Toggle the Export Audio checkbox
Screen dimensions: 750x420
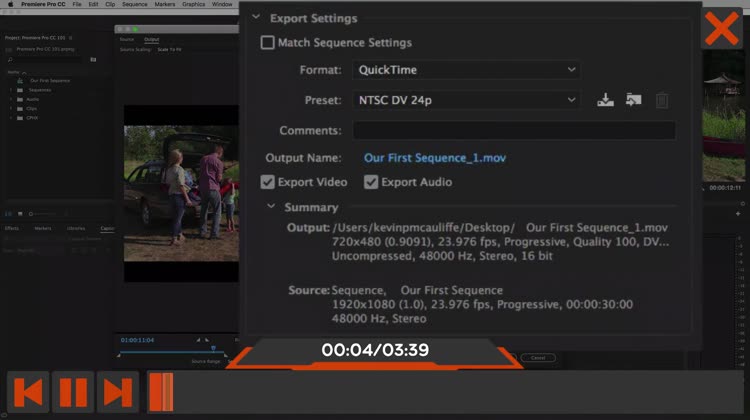[371, 182]
